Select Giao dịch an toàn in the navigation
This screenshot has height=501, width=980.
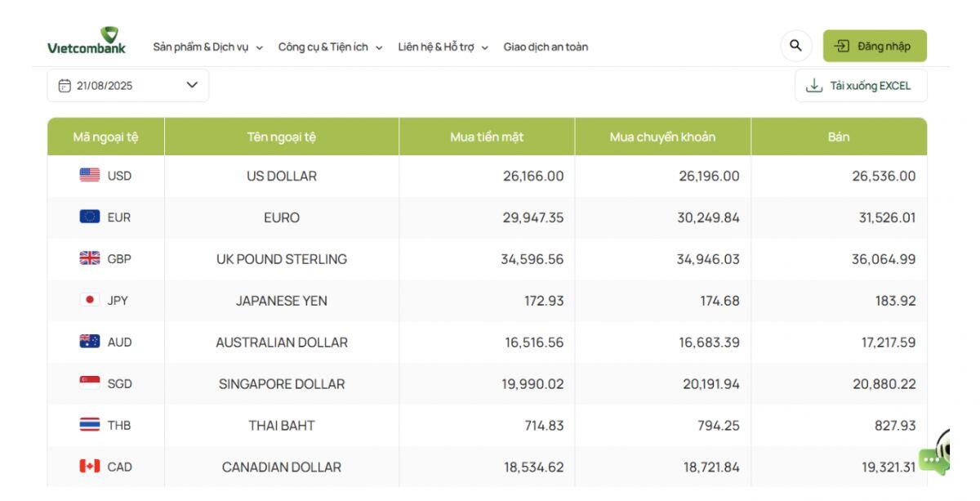coord(546,47)
